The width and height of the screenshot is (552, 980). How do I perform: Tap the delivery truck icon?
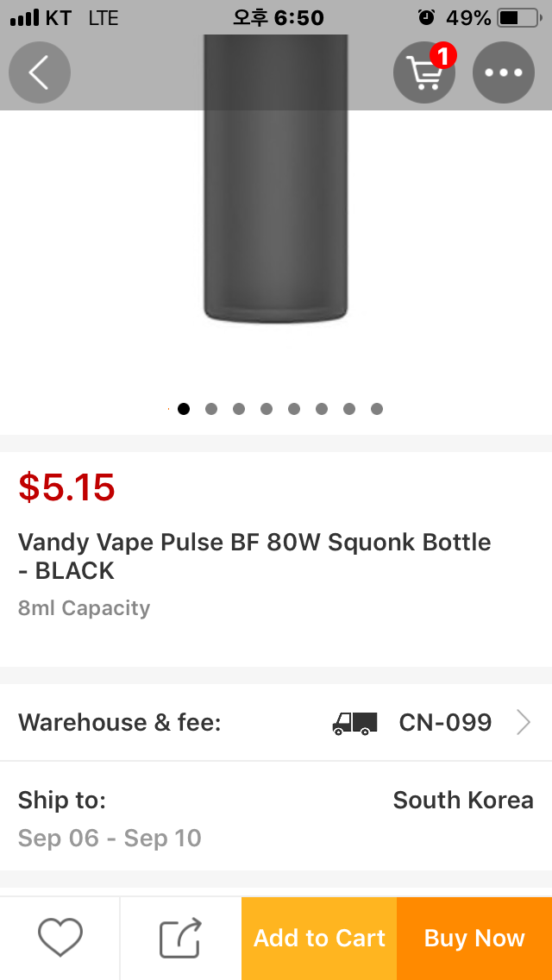point(354,723)
